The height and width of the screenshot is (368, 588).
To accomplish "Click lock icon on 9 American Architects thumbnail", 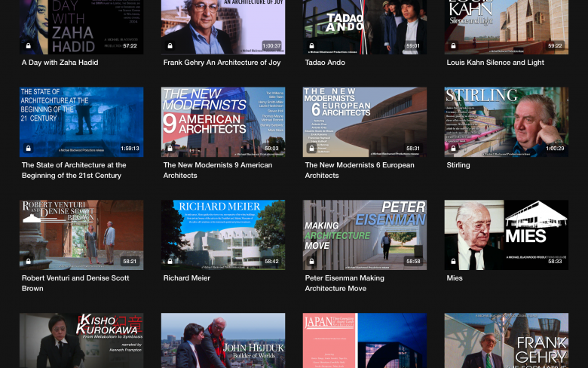I will click(x=170, y=149).
